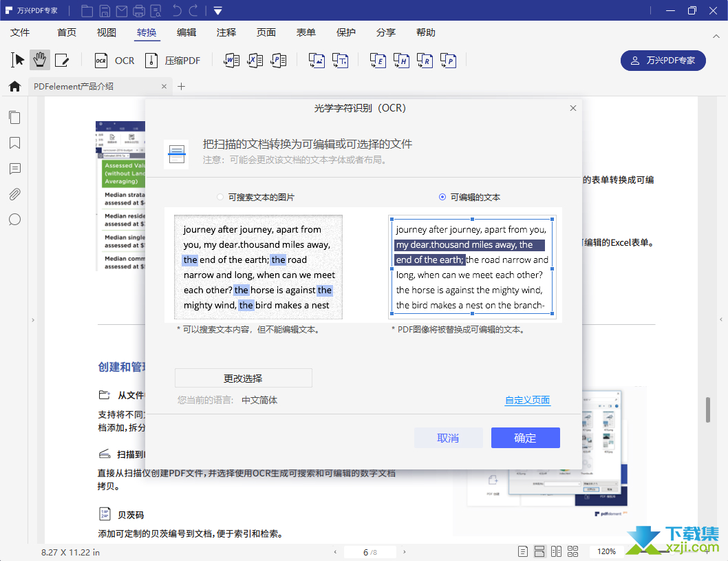The width and height of the screenshot is (728, 561).
Task: Click the redo arrow in title bar
Action: (x=193, y=11)
